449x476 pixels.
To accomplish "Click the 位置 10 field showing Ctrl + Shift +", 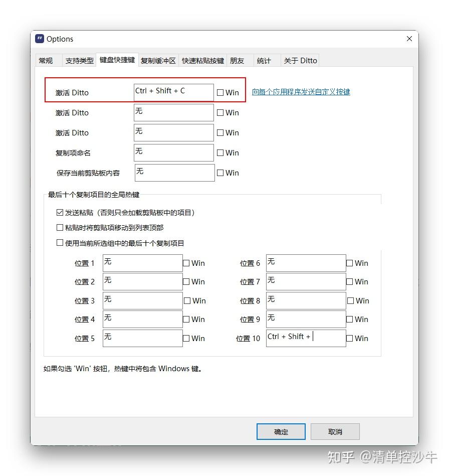I will pyautogui.click(x=306, y=338).
